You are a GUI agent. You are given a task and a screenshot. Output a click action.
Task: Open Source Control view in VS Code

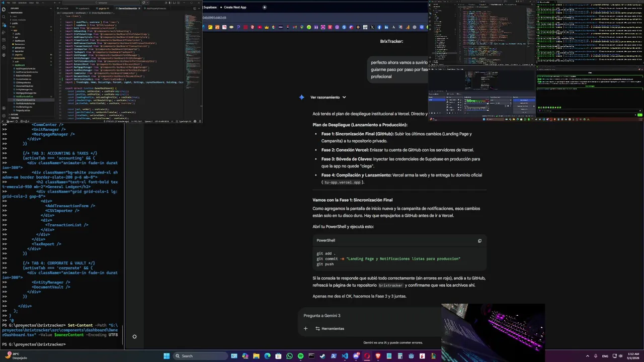coord(4,25)
